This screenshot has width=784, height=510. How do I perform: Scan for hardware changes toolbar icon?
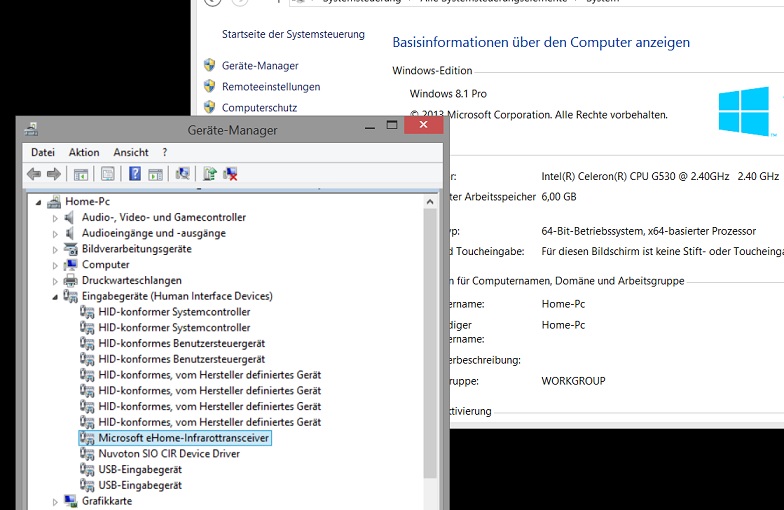point(182,174)
